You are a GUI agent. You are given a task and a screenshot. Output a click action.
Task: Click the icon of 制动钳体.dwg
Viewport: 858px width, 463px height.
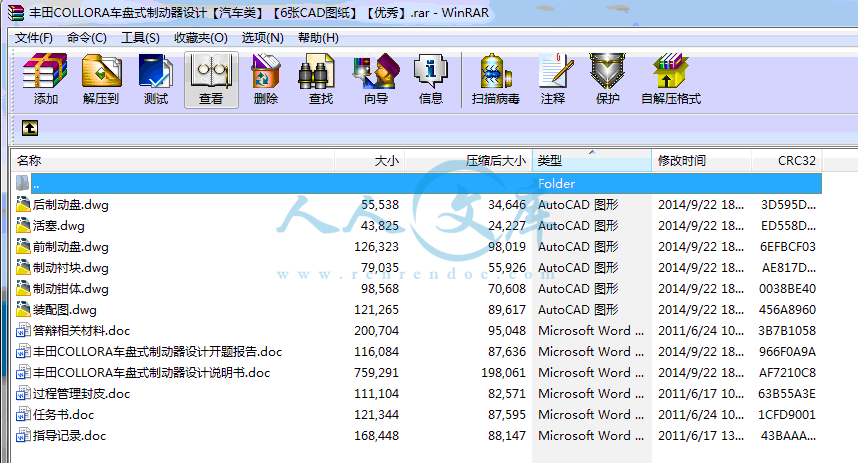(x=23, y=288)
